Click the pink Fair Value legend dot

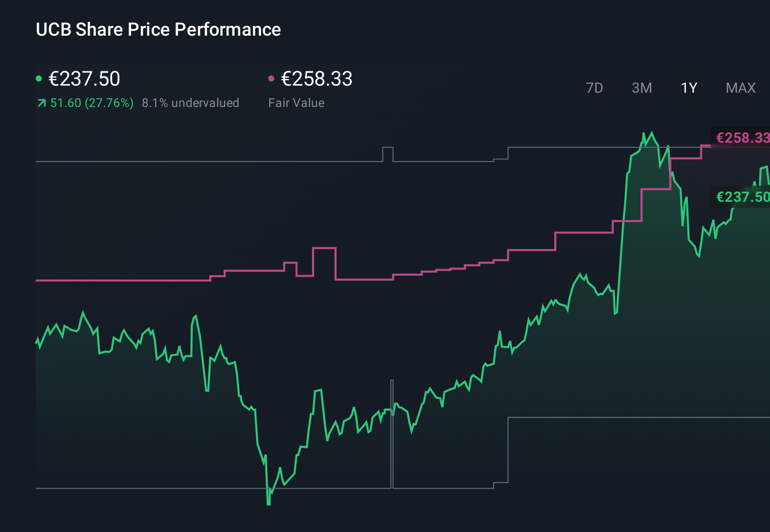272,78
